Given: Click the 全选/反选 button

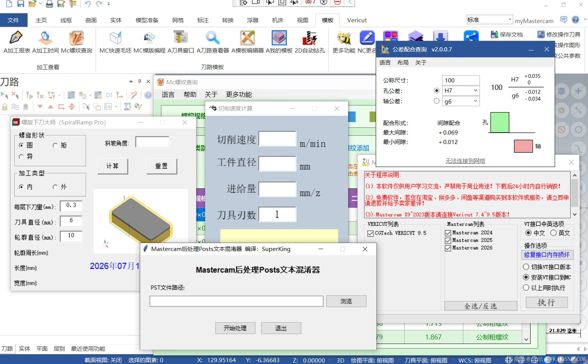Looking at the screenshot, I should (x=481, y=306).
